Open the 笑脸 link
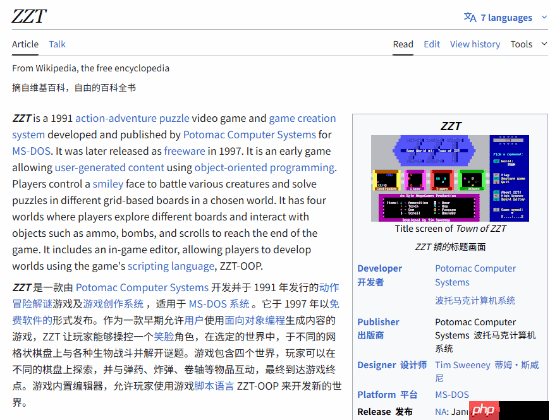Viewport: 550px width, 420px height. [x=164, y=337]
